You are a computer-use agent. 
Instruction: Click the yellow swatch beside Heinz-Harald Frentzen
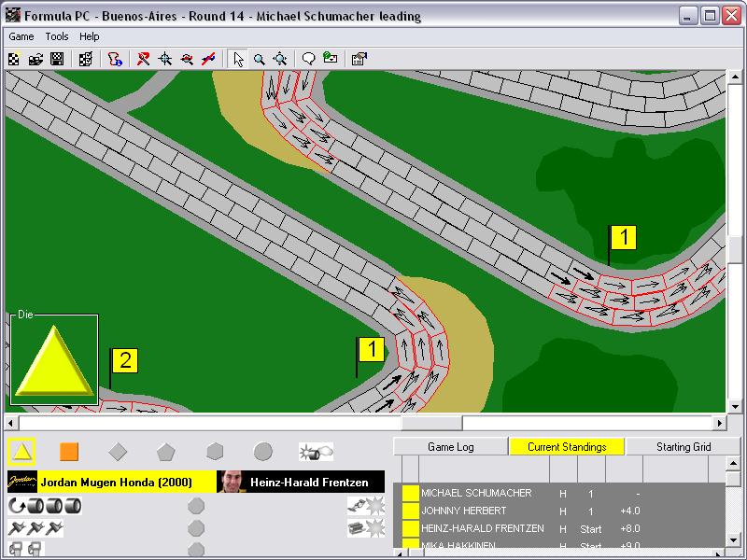pos(410,528)
